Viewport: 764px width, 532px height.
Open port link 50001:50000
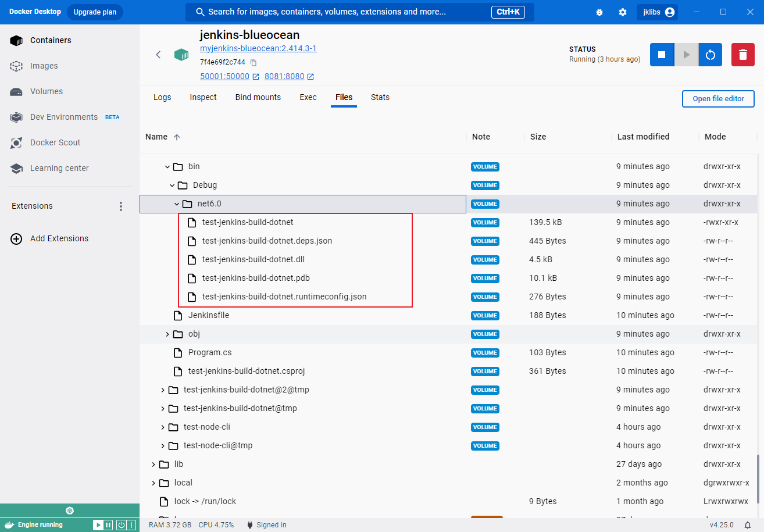[224, 76]
